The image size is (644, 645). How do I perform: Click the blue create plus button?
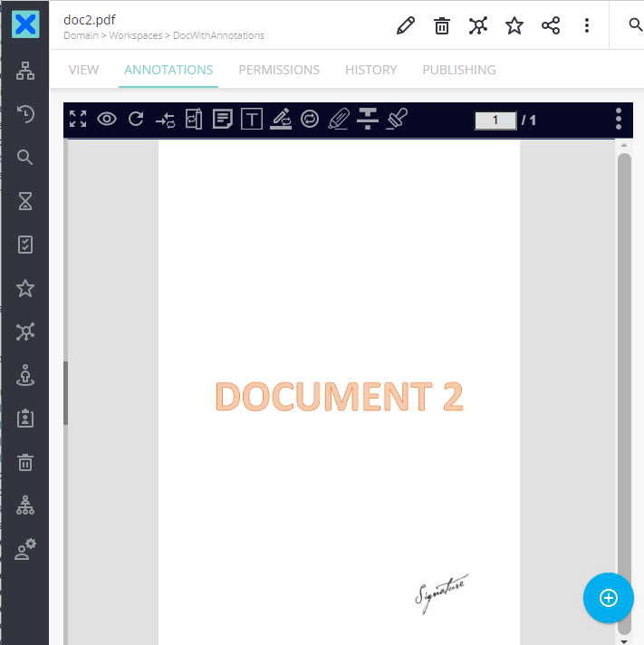tap(609, 598)
